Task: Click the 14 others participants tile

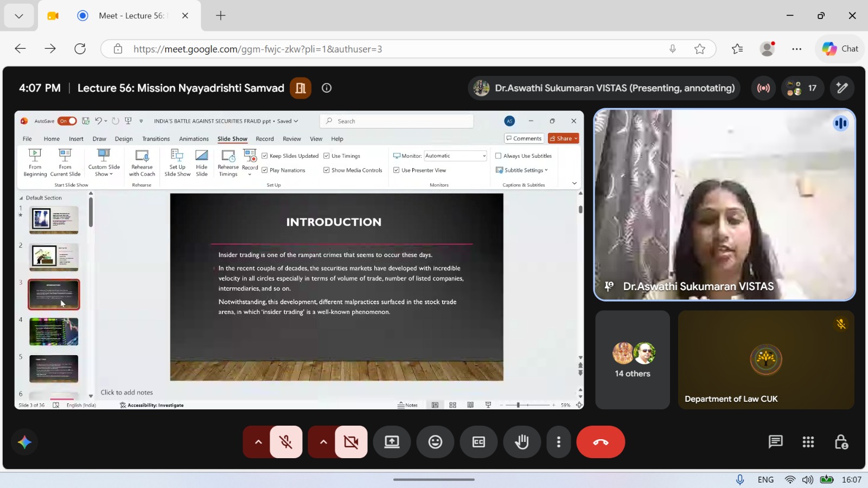Action: coord(633,359)
